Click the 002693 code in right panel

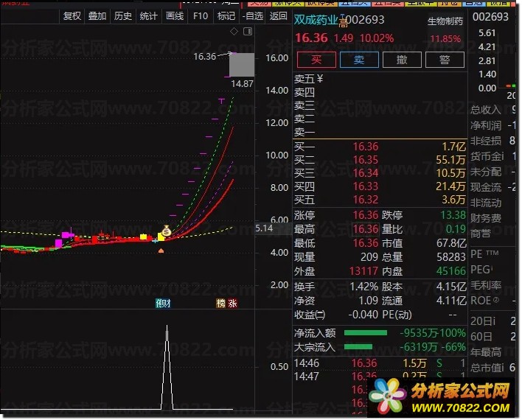click(490, 17)
